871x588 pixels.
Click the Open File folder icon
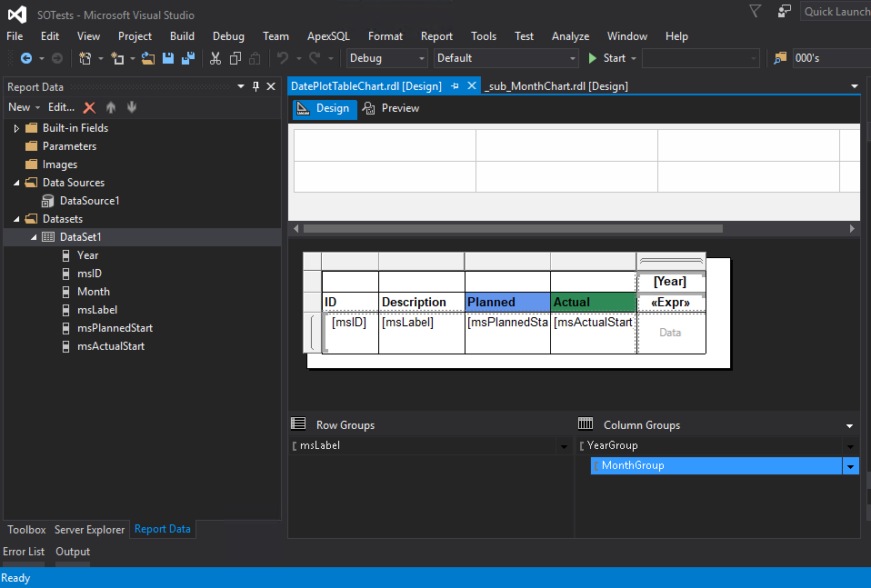point(148,58)
